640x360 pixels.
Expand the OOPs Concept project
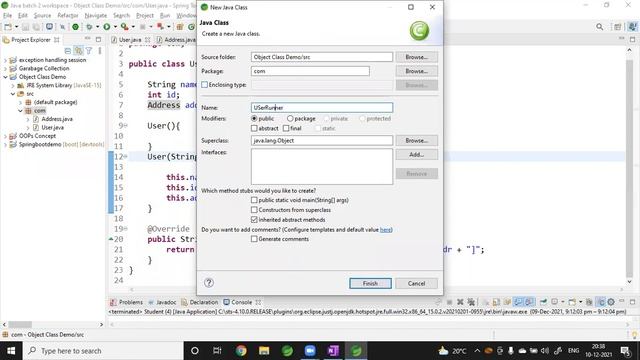[5, 136]
